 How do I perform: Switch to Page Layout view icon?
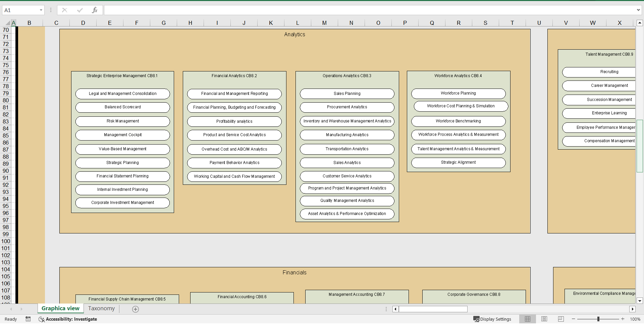pyautogui.click(x=544, y=319)
